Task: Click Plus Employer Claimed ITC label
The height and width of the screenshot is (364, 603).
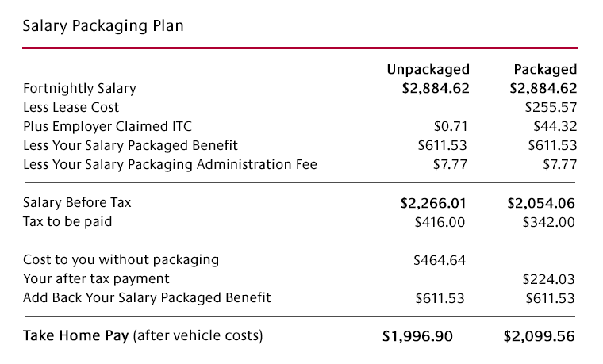Action: coord(107,126)
